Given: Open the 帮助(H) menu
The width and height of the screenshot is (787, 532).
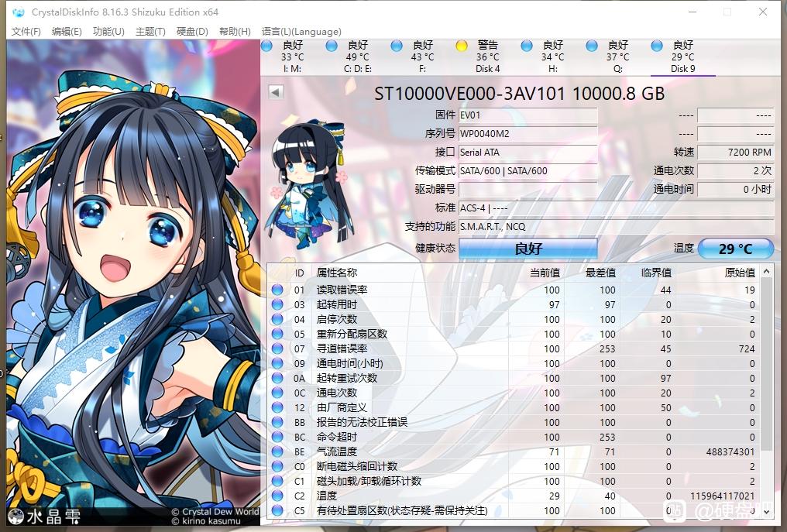Looking at the screenshot, I should tap(235, 32).
